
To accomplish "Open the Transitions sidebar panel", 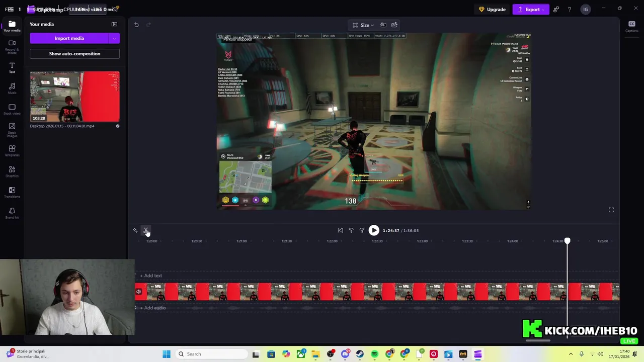I will point(12,193).
